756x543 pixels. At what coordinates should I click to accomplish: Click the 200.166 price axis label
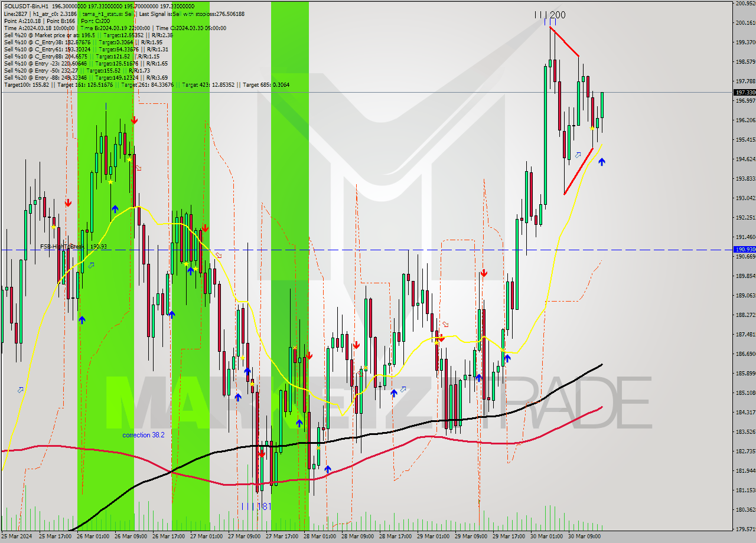click(745, 22)
